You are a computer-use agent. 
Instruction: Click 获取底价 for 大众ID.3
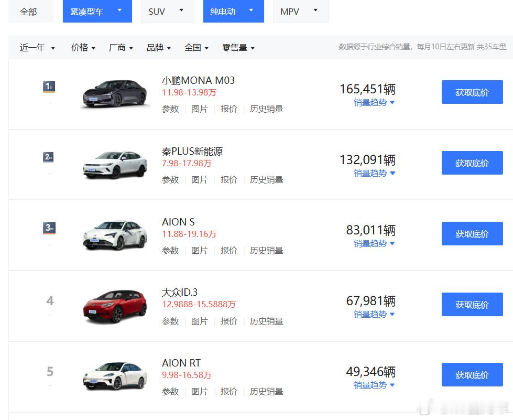[x=472, y=304]
